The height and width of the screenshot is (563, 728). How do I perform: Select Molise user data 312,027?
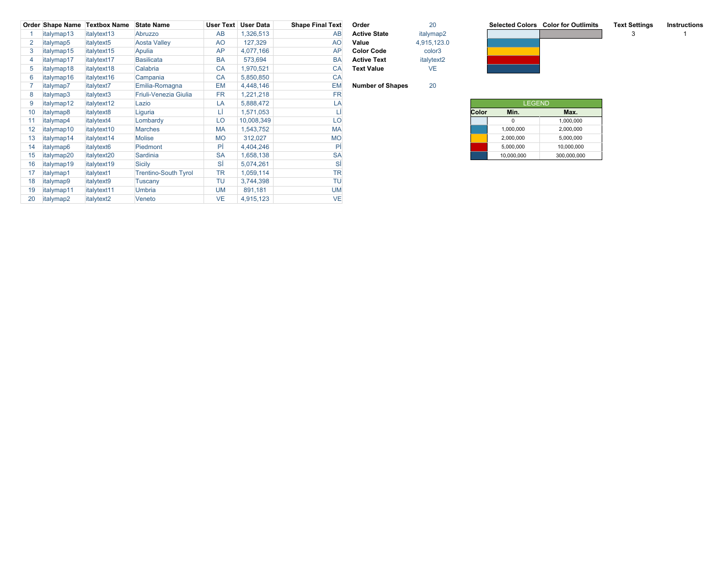click(x=255, y=138)
